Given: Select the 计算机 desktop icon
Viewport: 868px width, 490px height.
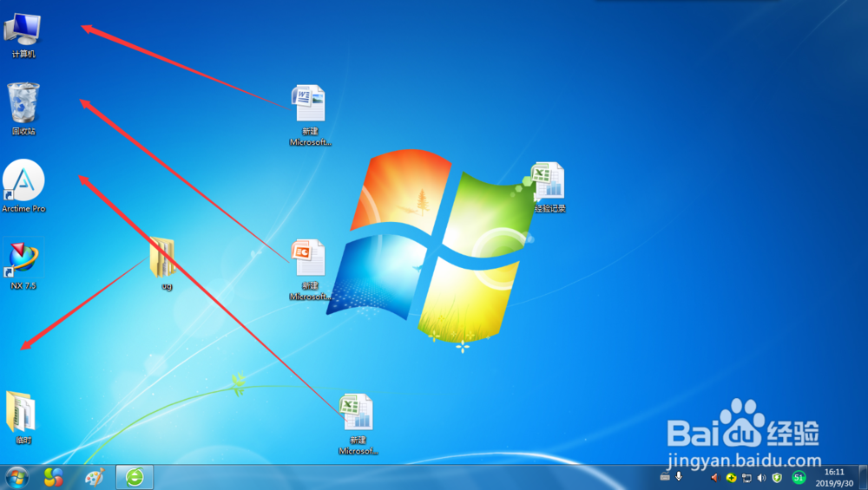Looking at the screenshot, I should [x=23, y=36].
